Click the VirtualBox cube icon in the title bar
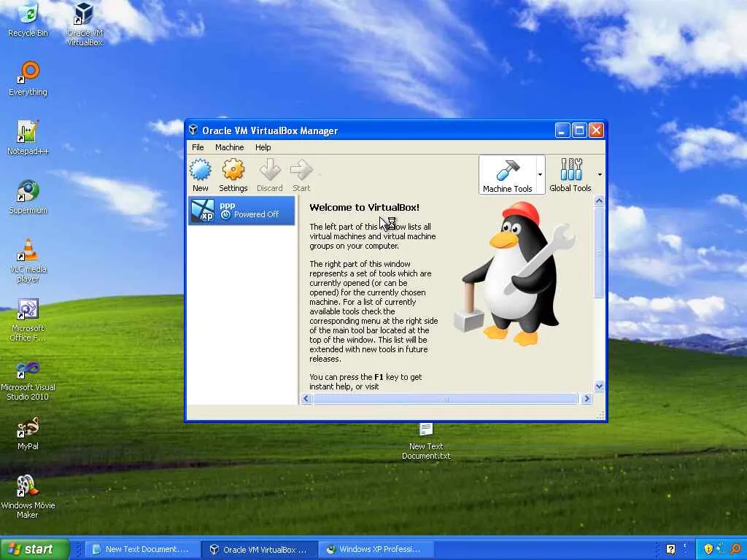747x560 pixels. tap(193, 130)
